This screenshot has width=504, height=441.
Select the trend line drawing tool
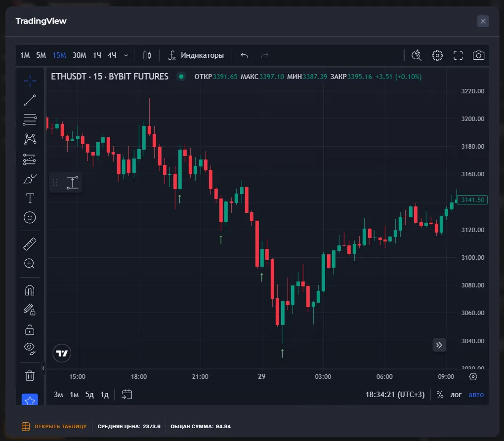pyautogui.click(x=30, y=100)
